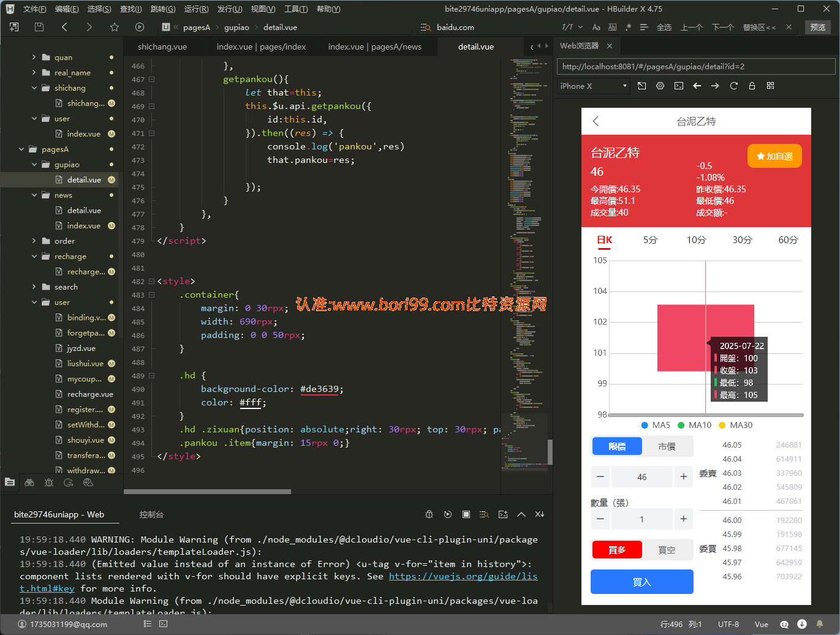The height and width of the screenshot is (635, 840).
Task: Click the bug debug icon below file tree
Action: (49, 483)
